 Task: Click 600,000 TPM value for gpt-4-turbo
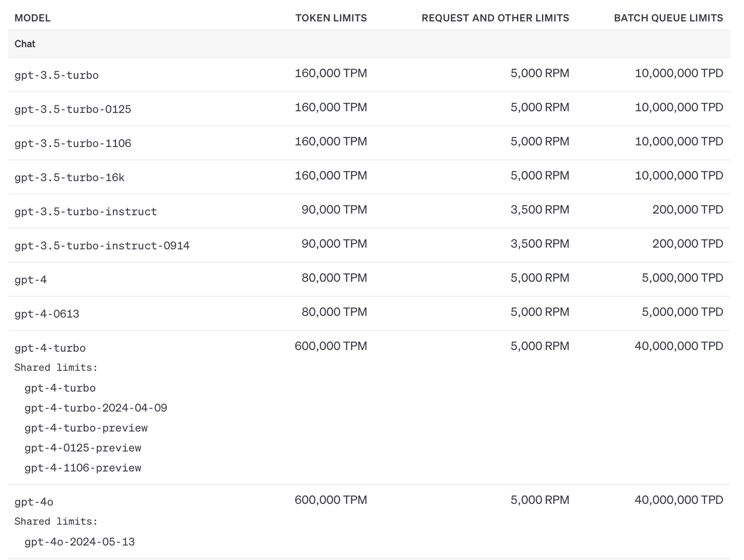pos(330,346)
